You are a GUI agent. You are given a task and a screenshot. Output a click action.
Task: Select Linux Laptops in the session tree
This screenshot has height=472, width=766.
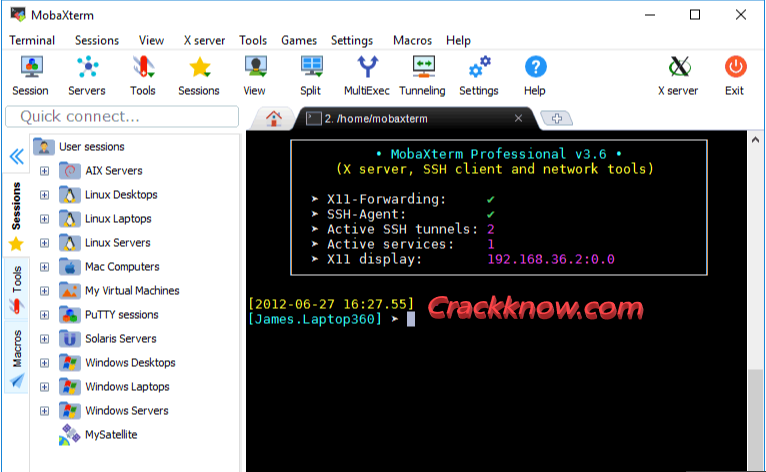coord(118,218)
